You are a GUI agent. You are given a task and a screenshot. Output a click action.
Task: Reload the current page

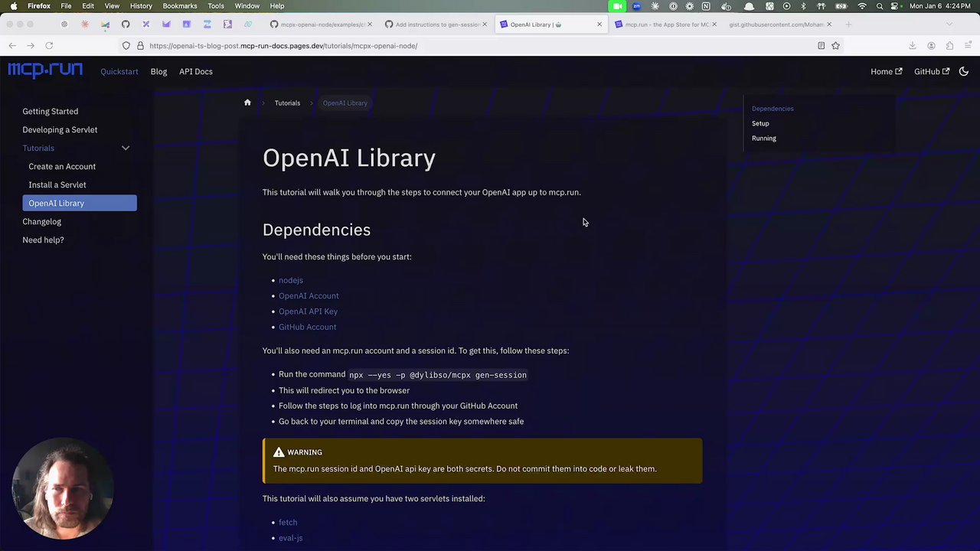coord(49,46)
